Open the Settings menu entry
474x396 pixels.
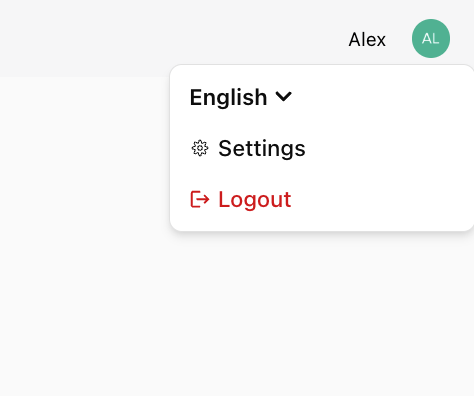pyautogui.click(x=248, y=148)
